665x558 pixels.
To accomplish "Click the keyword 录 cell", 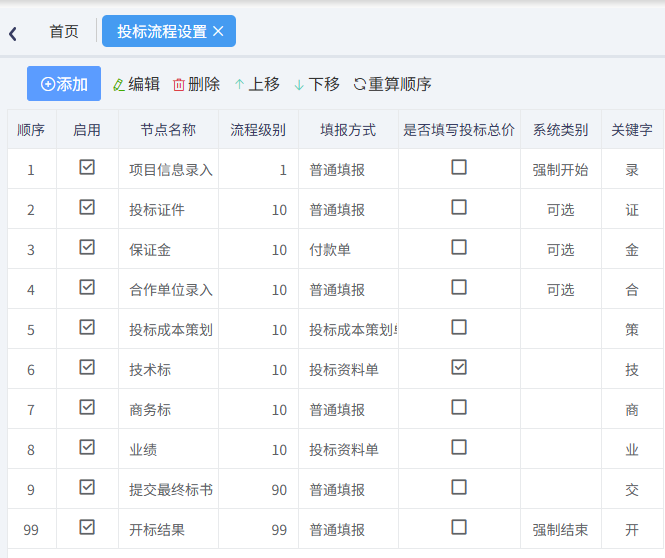I will pos(632,170).
